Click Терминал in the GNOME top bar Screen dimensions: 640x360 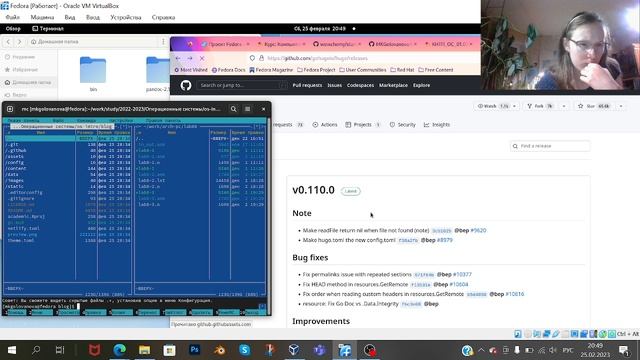click(48, 29)
